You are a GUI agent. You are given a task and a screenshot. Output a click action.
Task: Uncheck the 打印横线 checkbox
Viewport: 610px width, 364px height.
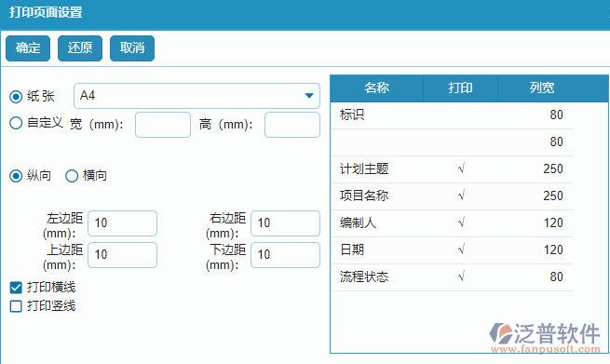point(16,288)
